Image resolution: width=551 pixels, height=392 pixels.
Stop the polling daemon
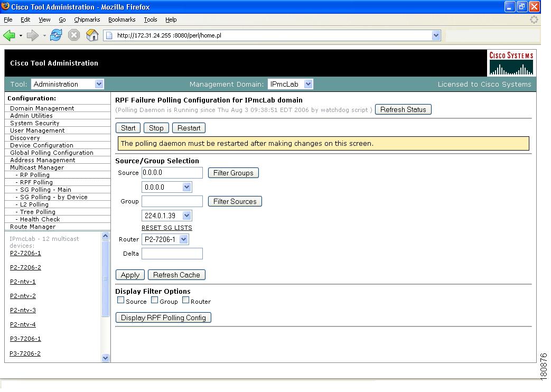(x=156, y=128)
